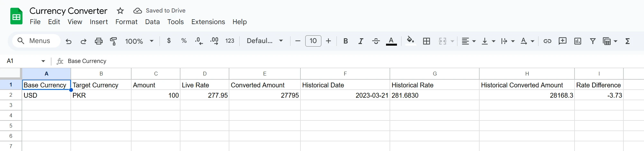The height and width of the screenshot is (151, 644).
Task: Activate the Paint format roller
Action: 114,41
